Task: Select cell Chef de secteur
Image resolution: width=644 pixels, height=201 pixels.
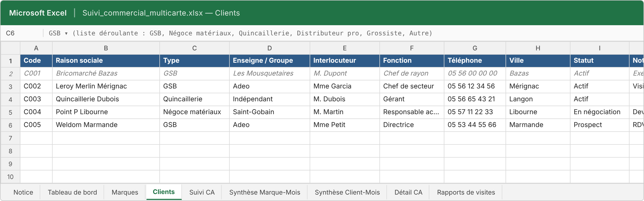Action: (x=412, y=86)
